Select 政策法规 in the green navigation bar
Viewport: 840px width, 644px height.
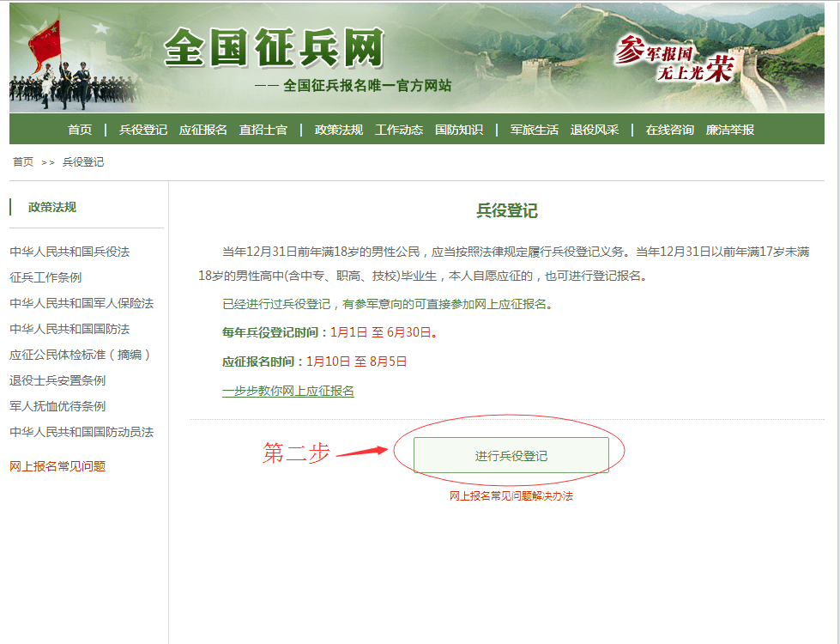[339, 130]
